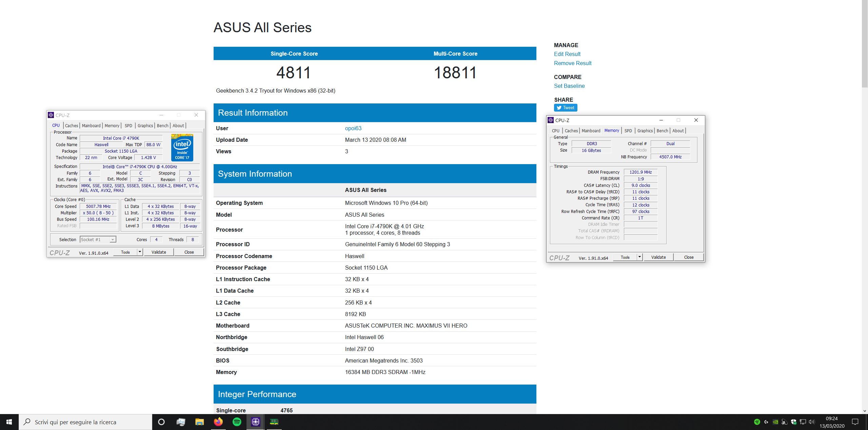Click the Edit Result link
Image resolution: width=868 pixels, height=430 pixels.
point(567,54)
